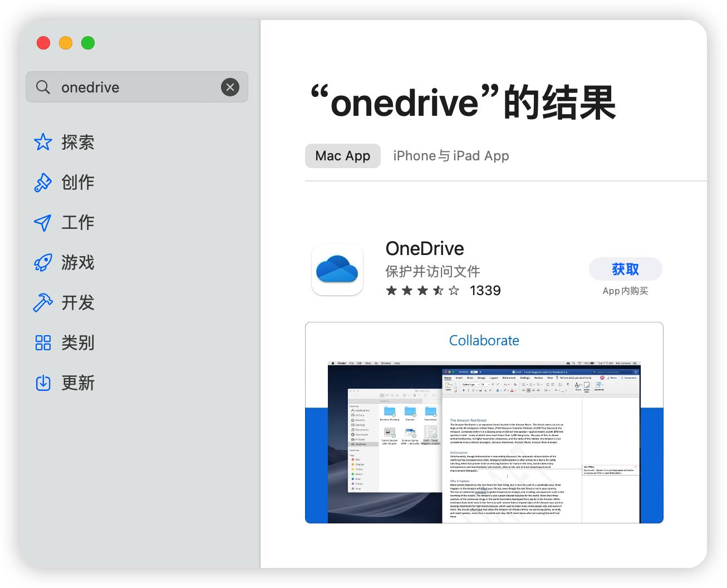Screen dimensions: 727x588
Task: Select the rocket icon for 游戏
Action: (43, 262)
